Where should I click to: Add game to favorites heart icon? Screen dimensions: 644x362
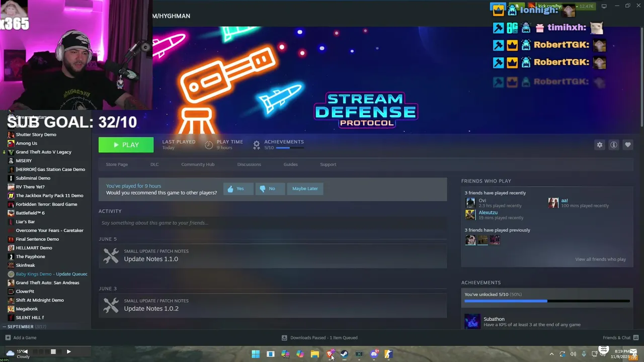(x=628, y=145)
